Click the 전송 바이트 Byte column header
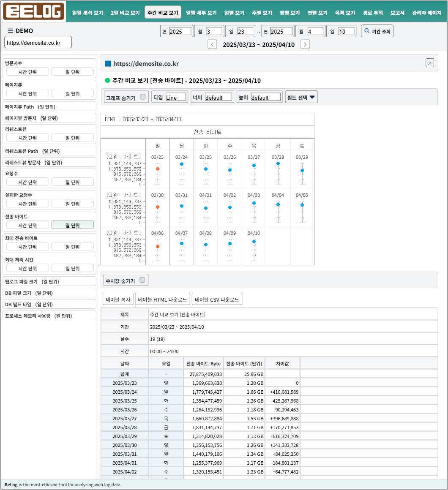 (204, 363)
